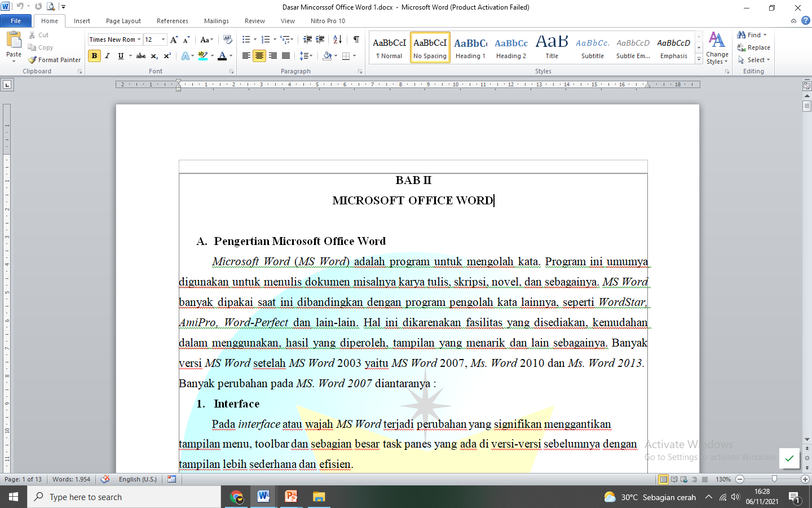Open Borders dropdown arrow

click(354, 56)
